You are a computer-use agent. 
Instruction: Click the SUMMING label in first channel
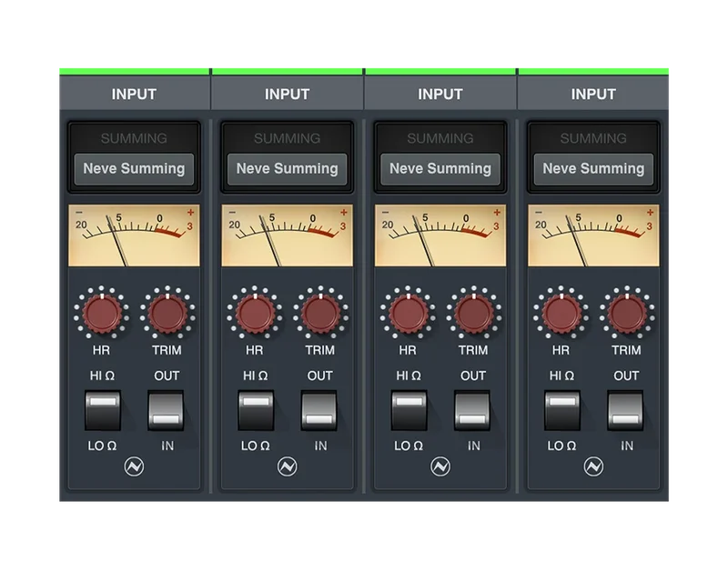click(x=134, y=138)
